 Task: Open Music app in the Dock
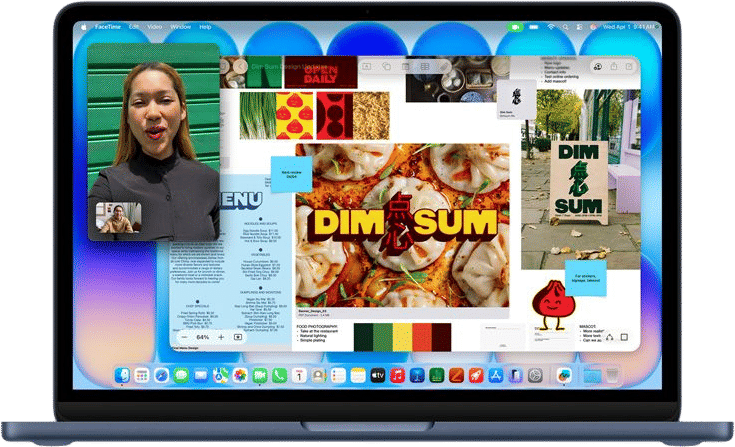398,375
